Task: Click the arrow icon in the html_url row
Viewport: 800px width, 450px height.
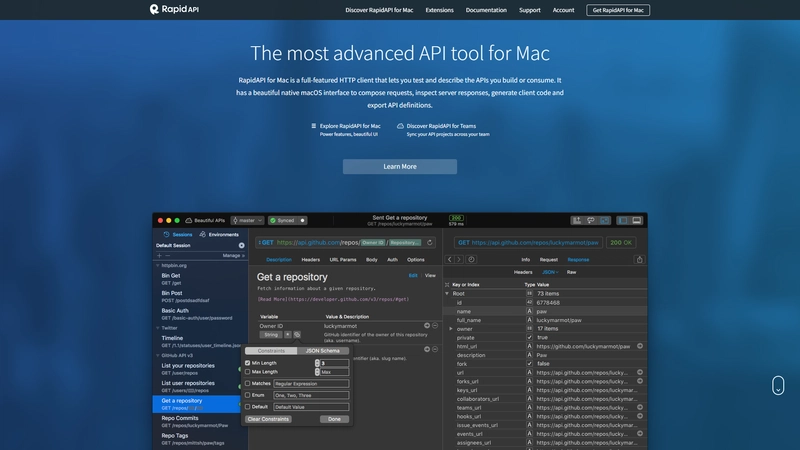Action: [x=640, y=346]
